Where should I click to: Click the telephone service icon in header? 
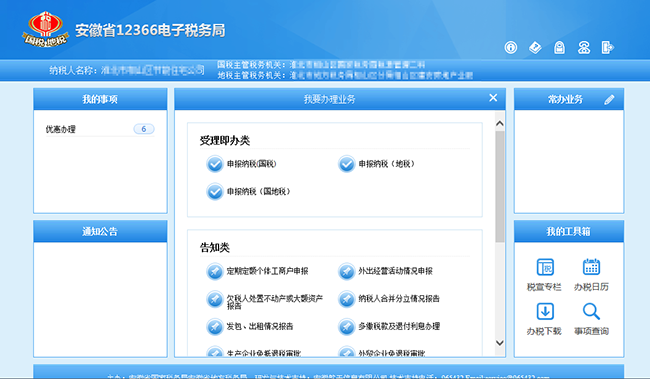584,48
